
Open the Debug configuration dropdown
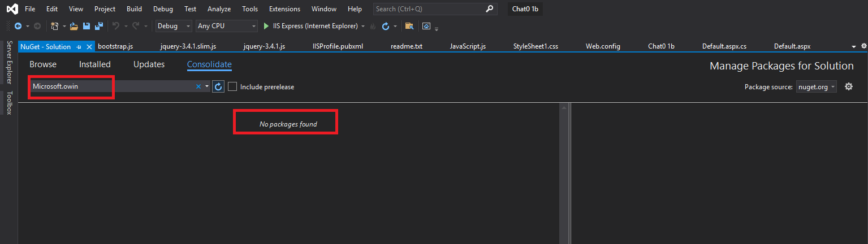174,26
